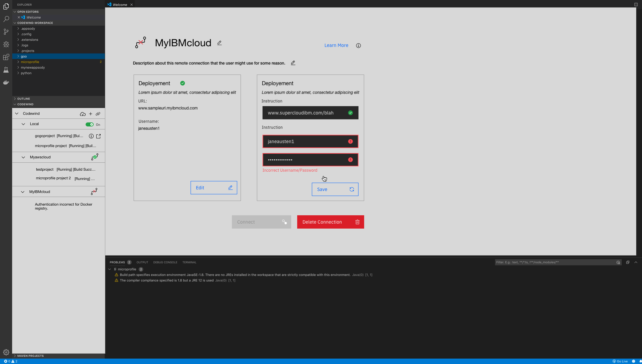Click pencil icon next to MyIBMcloud title
The image size is (642, 364).
click(219, 43)
